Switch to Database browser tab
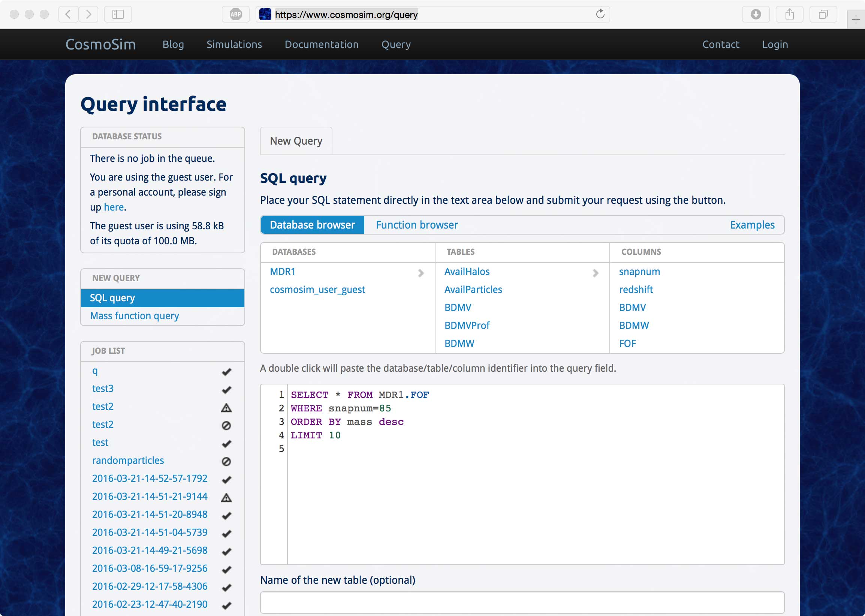This screenshot has width=865, height=616. pos(312,225)
